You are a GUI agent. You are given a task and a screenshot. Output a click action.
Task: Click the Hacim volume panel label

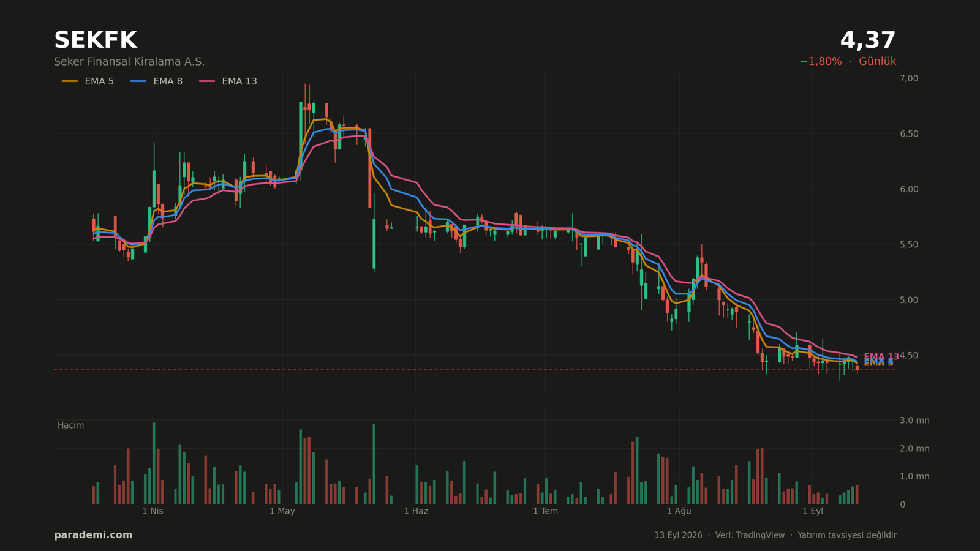[70, 425]
